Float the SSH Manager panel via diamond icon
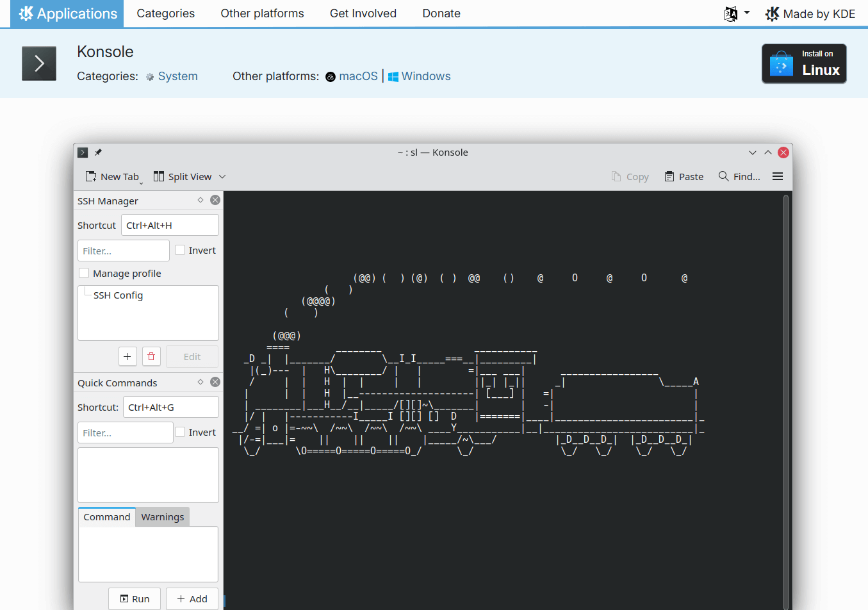Image resolution: width=868 pixels, height=610 pixels. [200, 200]
